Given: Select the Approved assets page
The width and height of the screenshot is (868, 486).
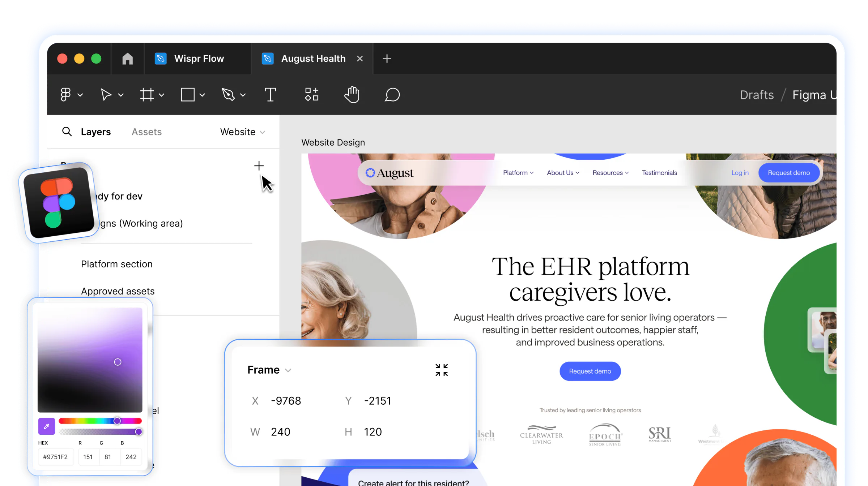Looking at the screenshot, I should tap(118, 291).
